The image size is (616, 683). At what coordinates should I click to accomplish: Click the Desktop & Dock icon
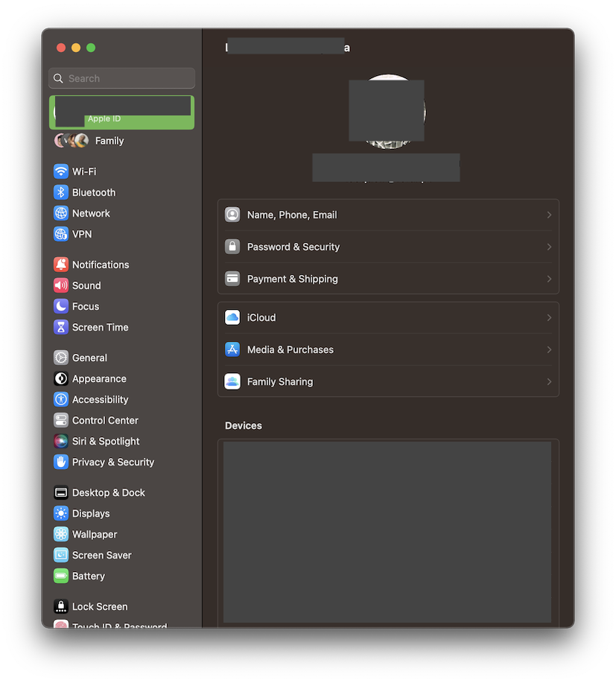[61, 492]
